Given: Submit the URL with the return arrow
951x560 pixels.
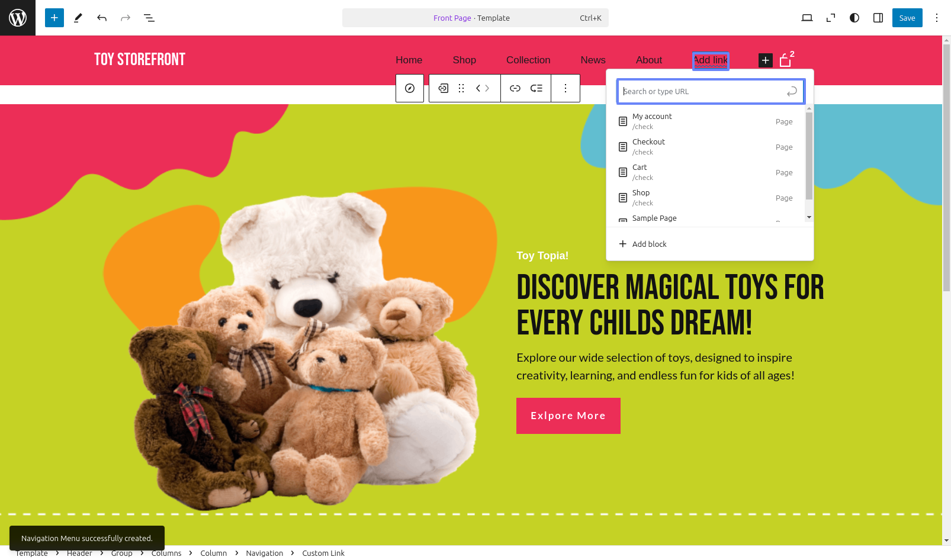Looking at the screenshot, I should click(x=792, y=91).
